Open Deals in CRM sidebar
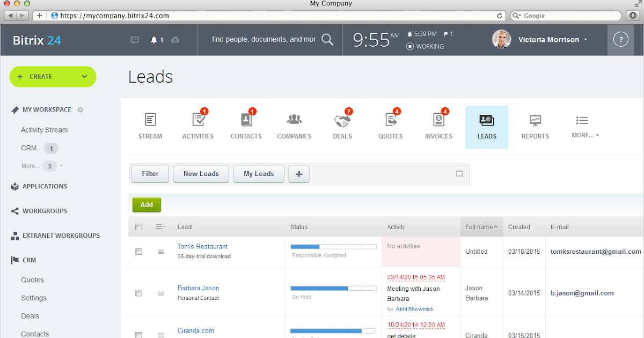 tap(30, 316)
